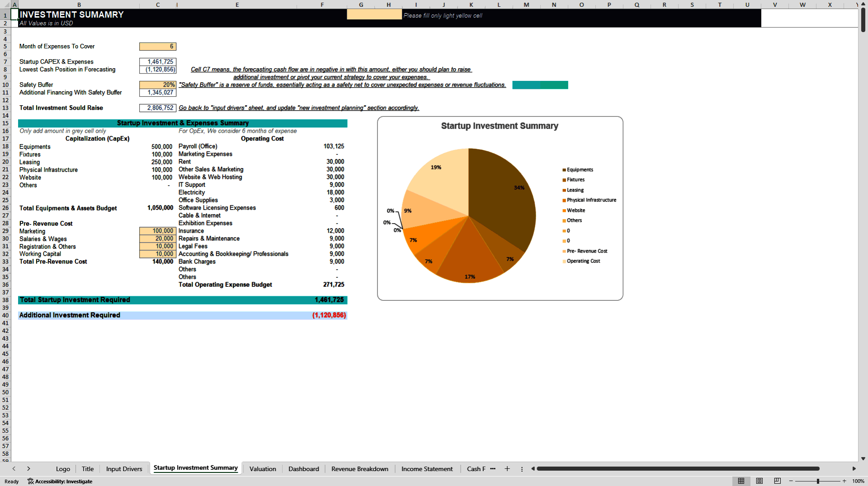868x486 pixels.
Task: Select the Marketing 100,000 pre-revenue cell
Action: click(158, 231)
